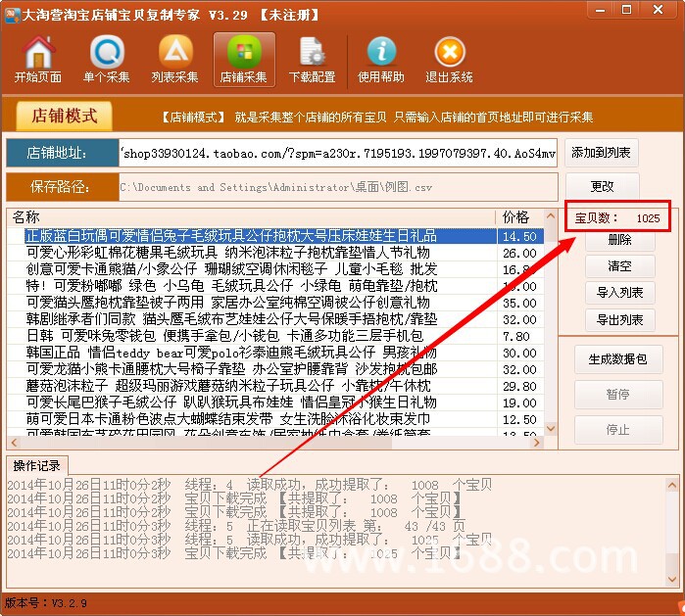Select the 店铺模式 tab label
Viewport: 685px width, 616px height.
(x=65, y=117)
